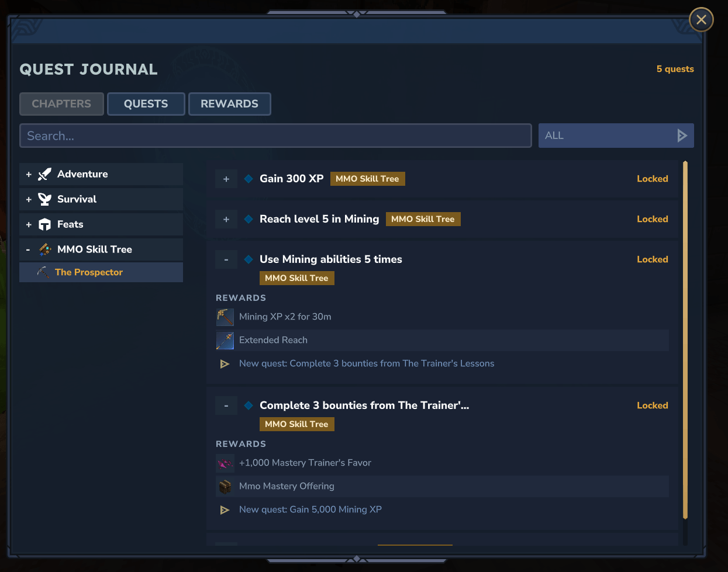Open the linked quest Gain 5,000 Mining XP
728x572 pixels.
[x=310, y=509]
